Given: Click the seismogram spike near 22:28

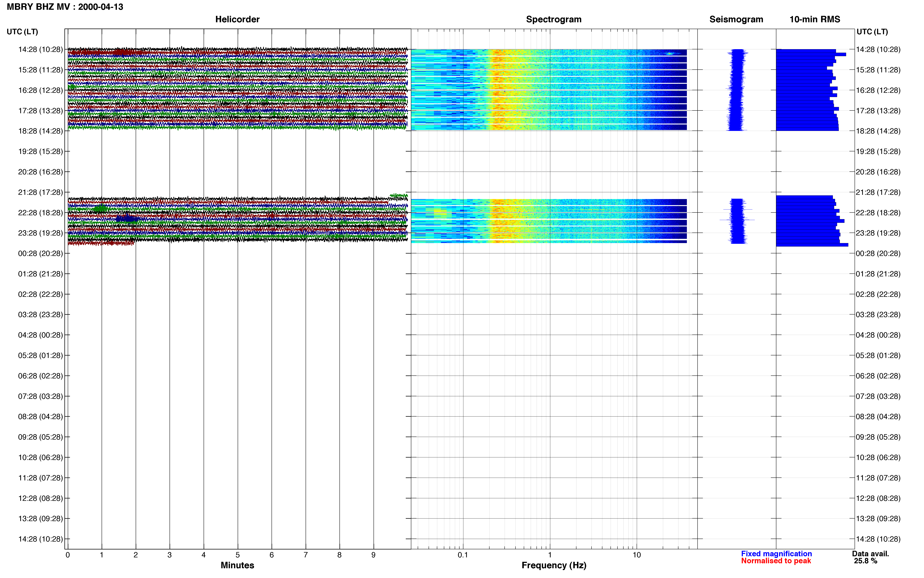Looking at the screenshot, I should [737, 220].
